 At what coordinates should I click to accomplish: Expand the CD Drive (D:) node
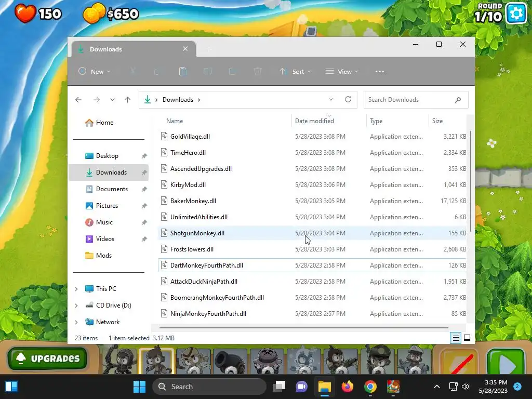76,305
